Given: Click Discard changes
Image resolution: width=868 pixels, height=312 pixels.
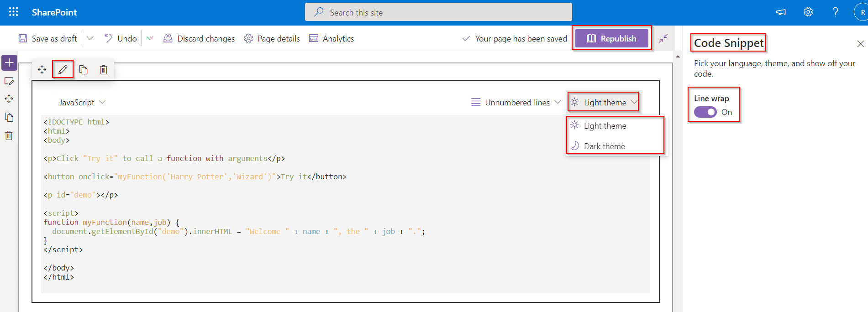Looking at the screenshot, I should coord(199,39).
